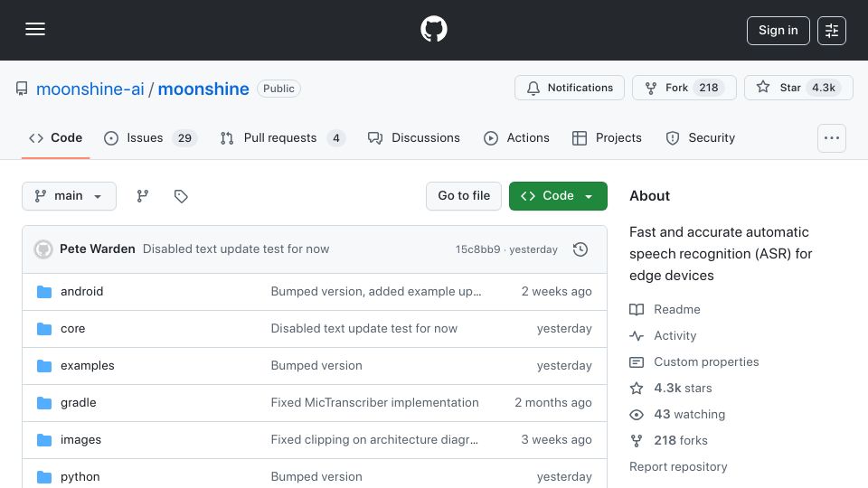The image size is (868, 488).
Task: Click the Notifications bell button
Action: (x=569, y=88)
